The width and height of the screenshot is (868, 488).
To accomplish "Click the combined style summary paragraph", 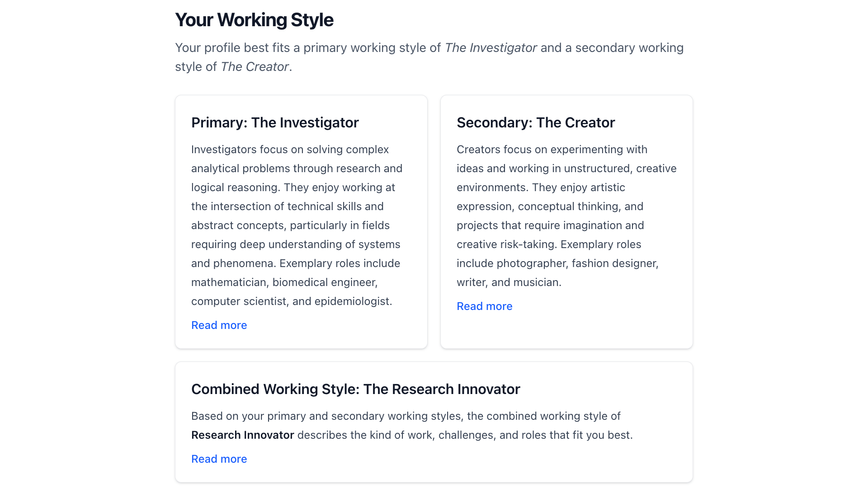I will [x=412, y=425].
